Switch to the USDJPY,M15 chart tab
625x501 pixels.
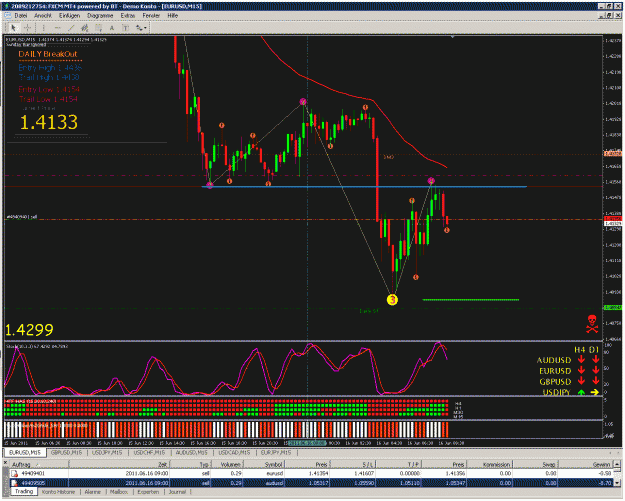(x=107, y=452)
